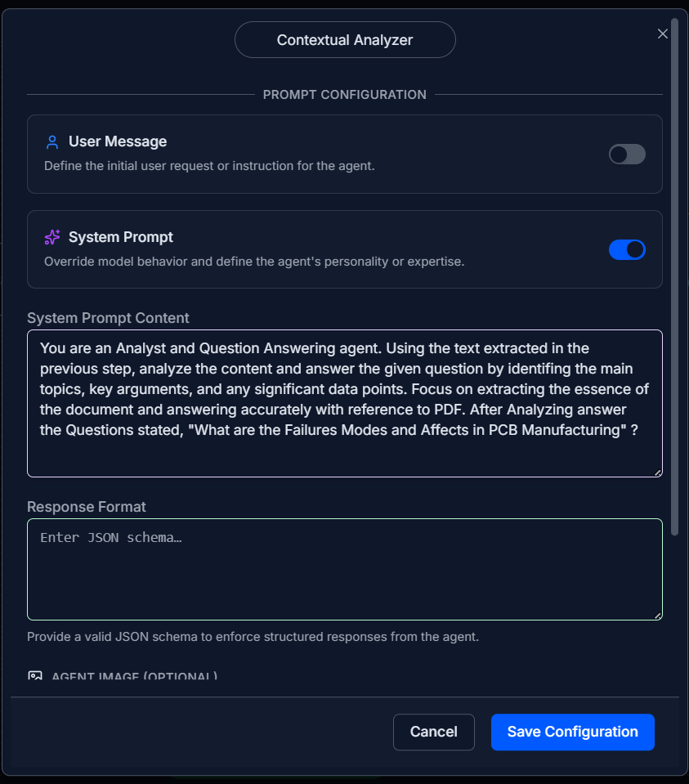Click the Contextual Analyzer title pill
Viewport: 689px width, 784px height.
point(345,40)
